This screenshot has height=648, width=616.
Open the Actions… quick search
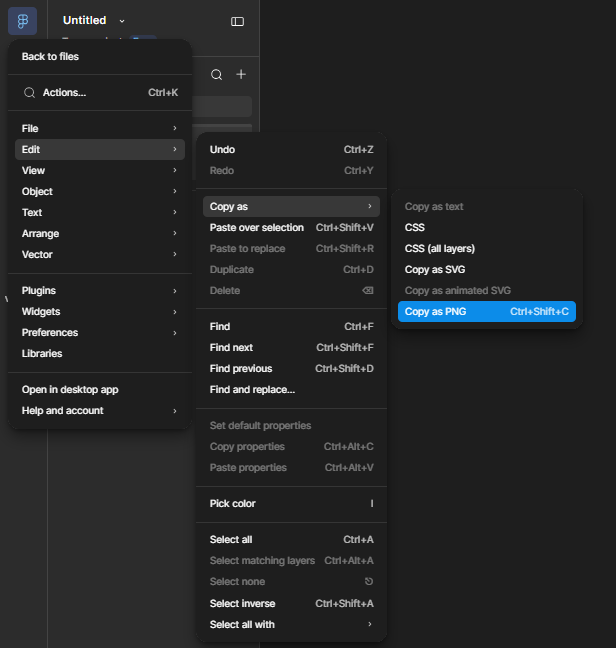[x=100, y=93]
